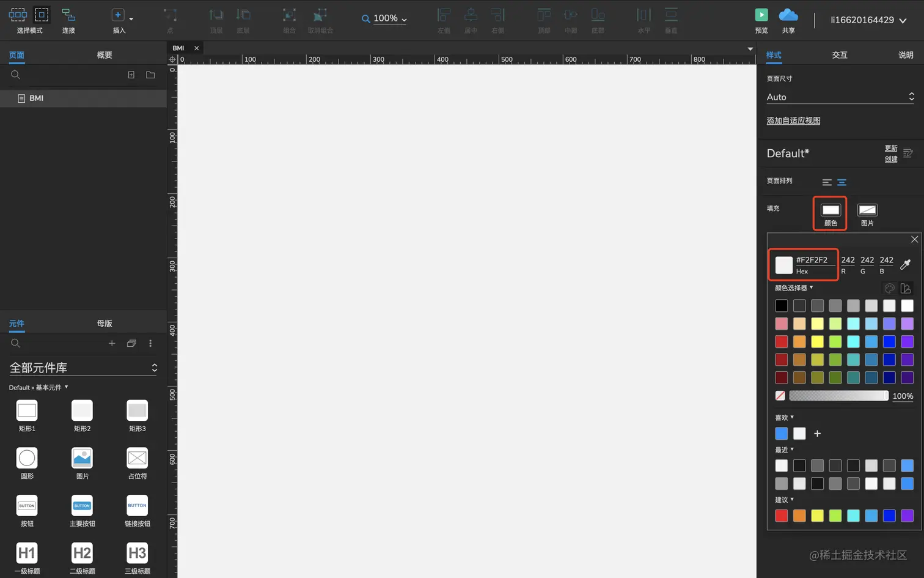Click the 更新 update style link

891,149
